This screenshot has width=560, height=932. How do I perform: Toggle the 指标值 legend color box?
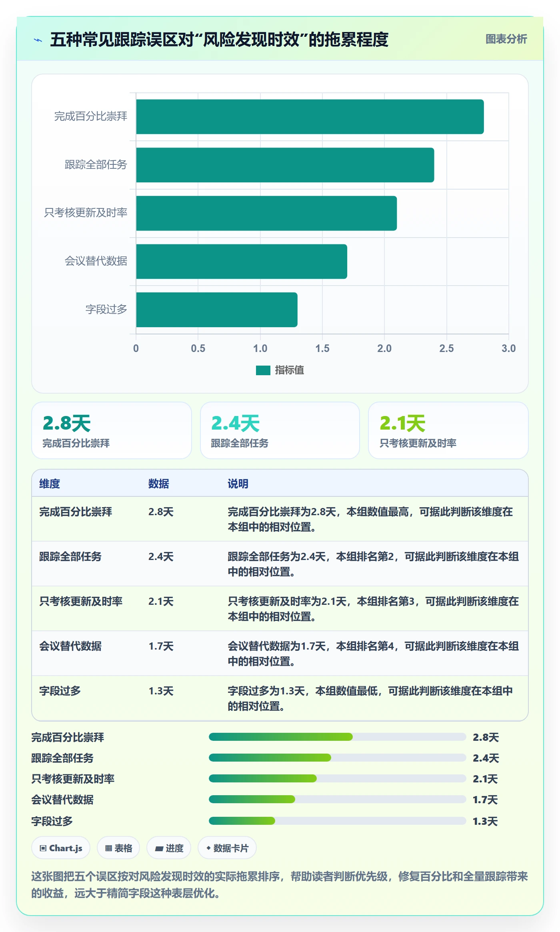[x=263, y=370]
